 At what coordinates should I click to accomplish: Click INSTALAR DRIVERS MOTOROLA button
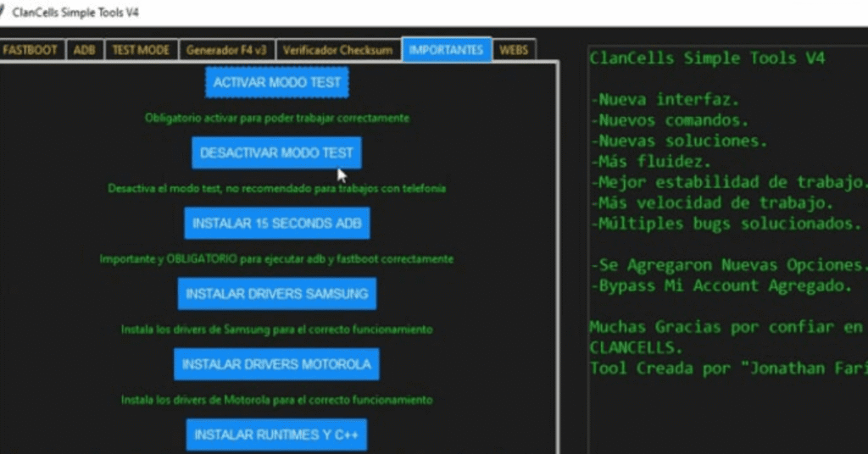pos(276,364)
